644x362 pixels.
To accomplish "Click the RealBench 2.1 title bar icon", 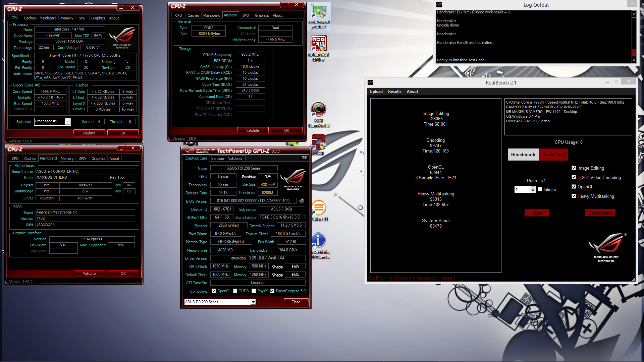I will 370,82.
